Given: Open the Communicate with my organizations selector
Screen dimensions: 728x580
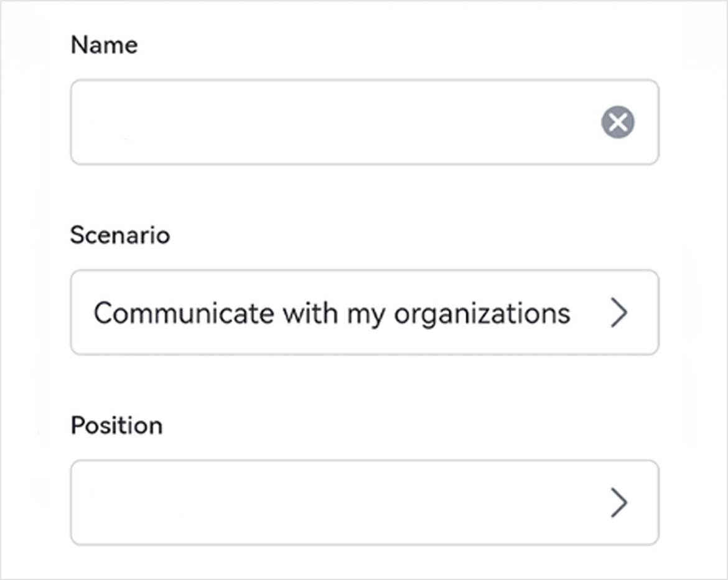Looking at the screenshot, I should [364, 313].
